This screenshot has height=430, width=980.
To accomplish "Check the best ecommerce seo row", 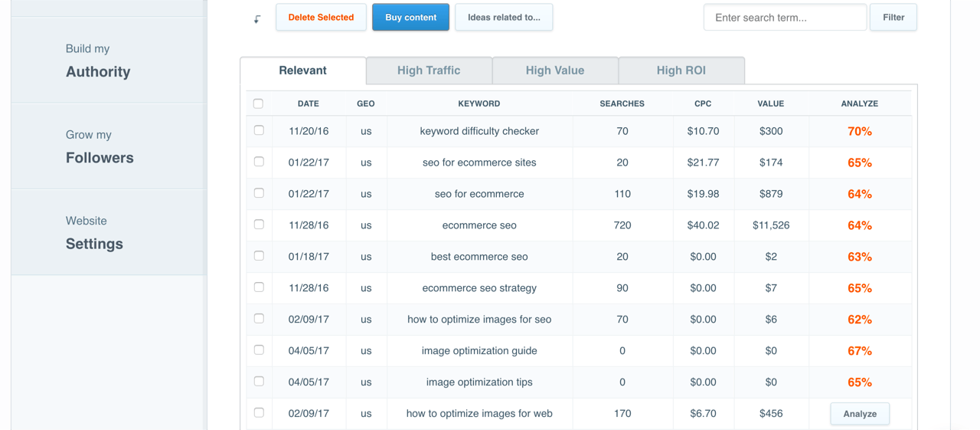I will click(259, 256).
